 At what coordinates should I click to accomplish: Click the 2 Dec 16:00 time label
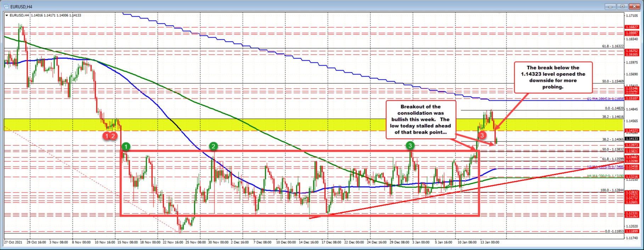click(x=241, y=242)
